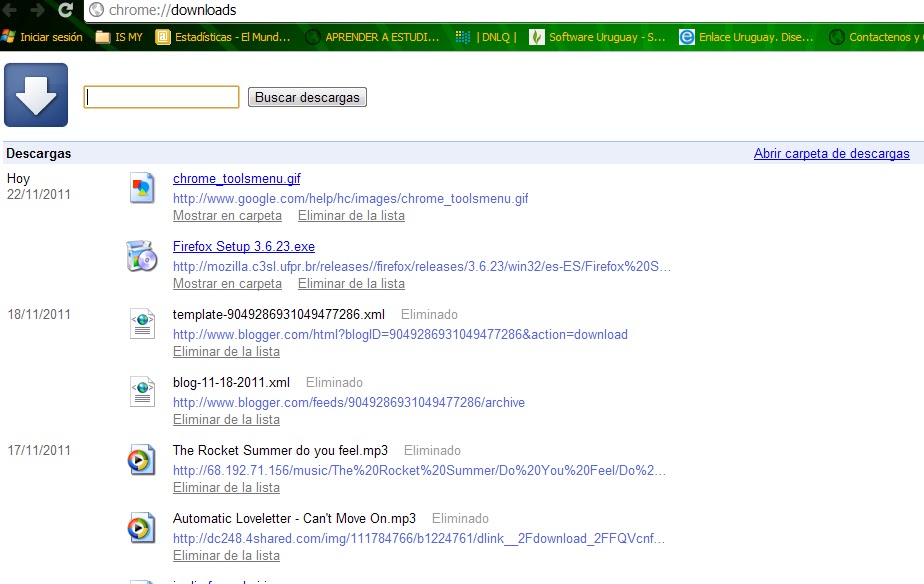The width and height of the screenshot is (924, 584).
Task: Click the Firefox Setup installer icon
Action: [x=142, y=256]
